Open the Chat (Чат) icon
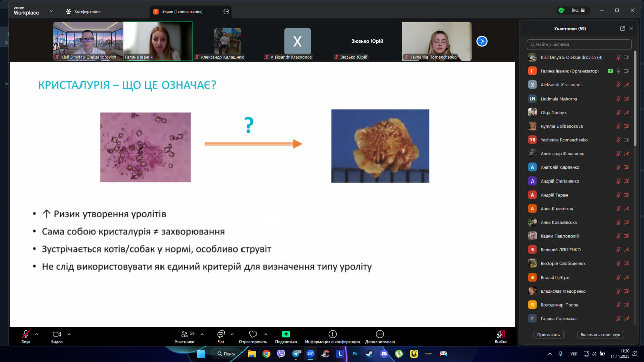 [x=221, y=334]
